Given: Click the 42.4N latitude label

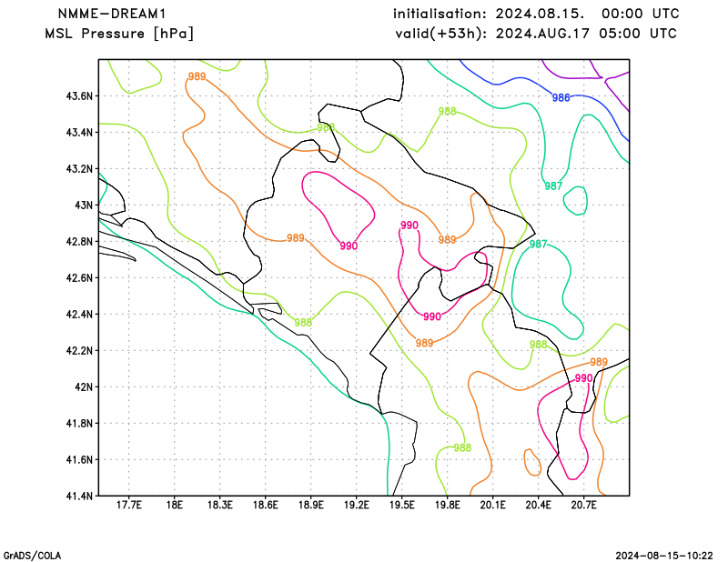Looking at the screenshot, I should pyautogui.click(x=79, y=314).
